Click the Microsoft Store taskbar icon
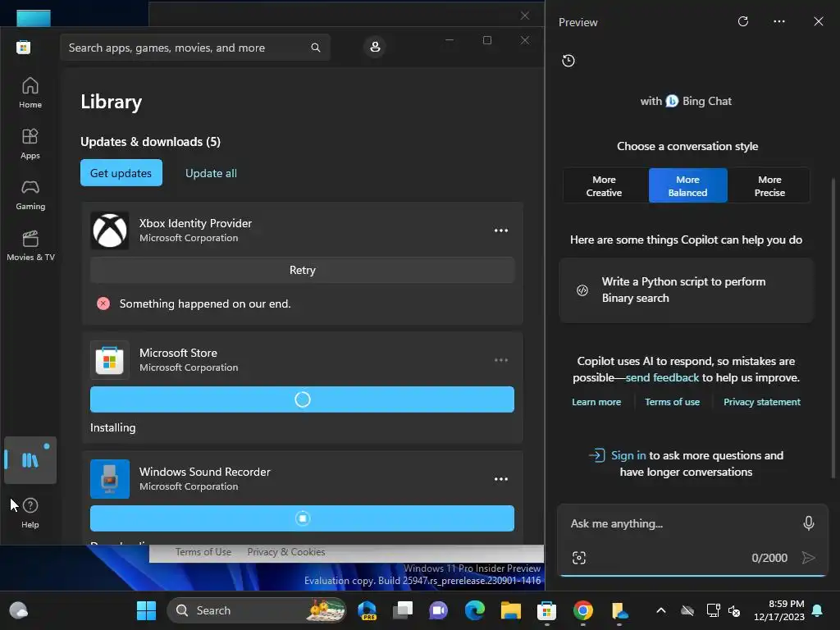840x630 pixels. point(546,610)
